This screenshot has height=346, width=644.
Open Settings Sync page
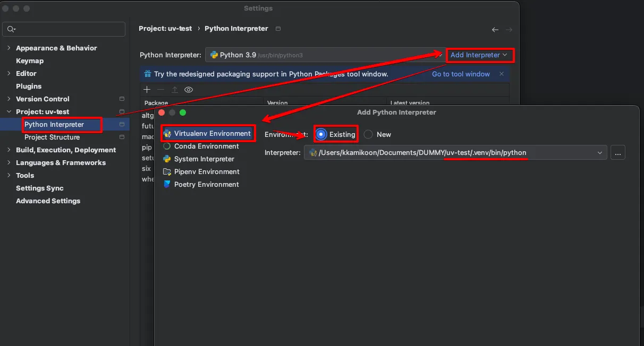tap(40, 188)
